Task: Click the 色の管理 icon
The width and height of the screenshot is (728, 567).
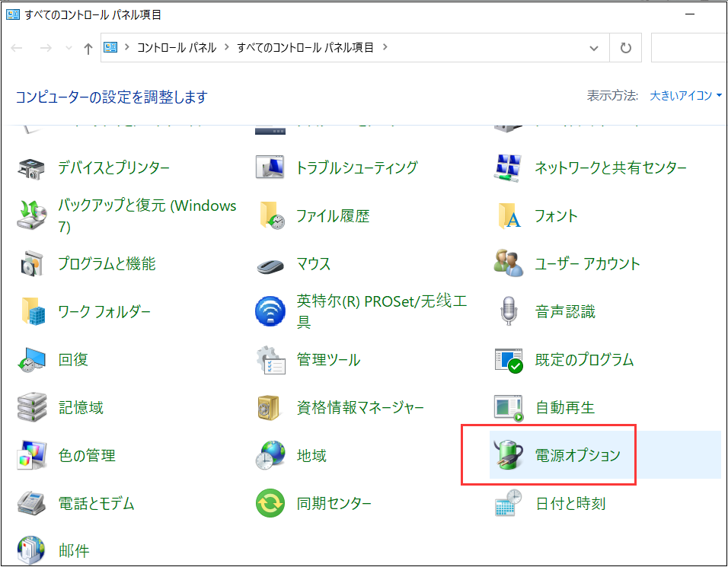Action: pos(32,455)
